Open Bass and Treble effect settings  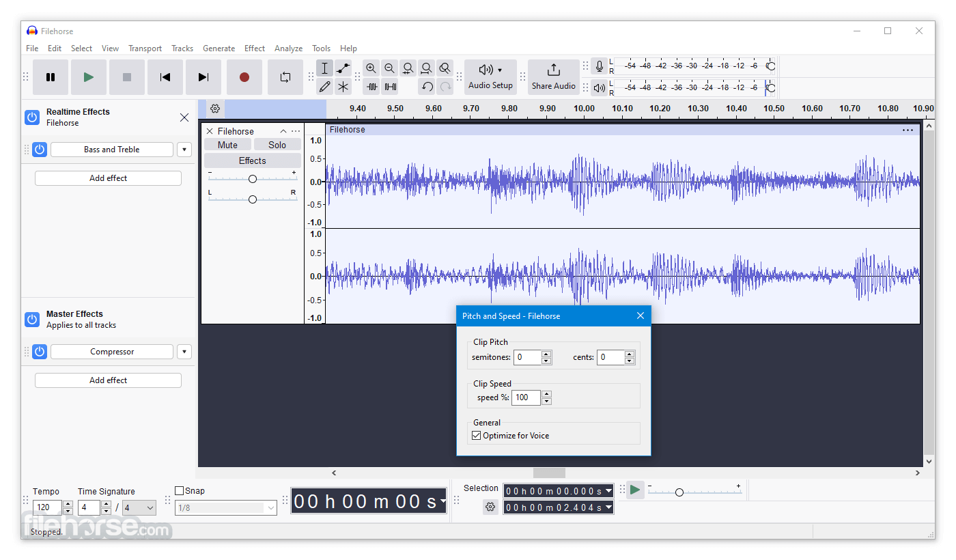pyautogui.click(x=112, y=150)
